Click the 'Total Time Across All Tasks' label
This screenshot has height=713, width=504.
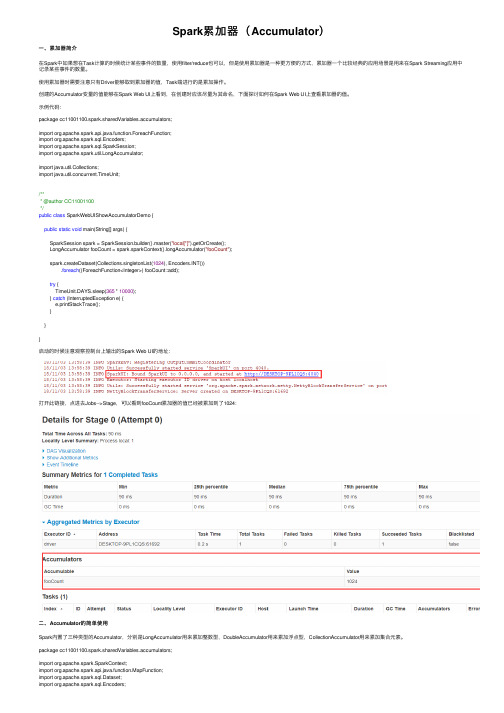pos(75,433)
